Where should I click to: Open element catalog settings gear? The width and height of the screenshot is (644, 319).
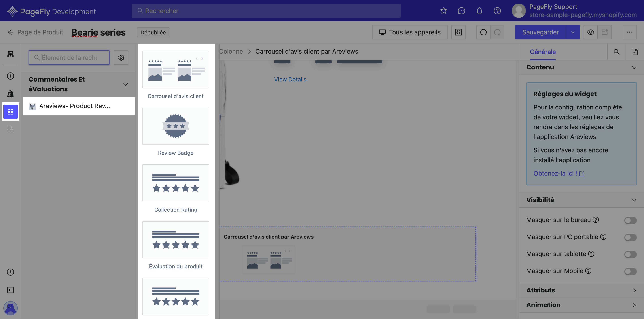[x=121, y=58]
